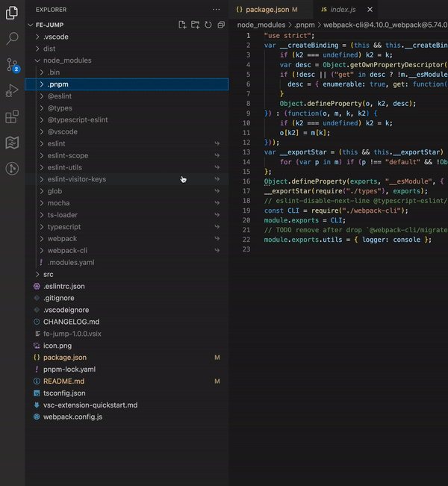Collapse the FE-JUMP root section
The image size is (448, 486).
pyautogui.click(x=127, y=25)
